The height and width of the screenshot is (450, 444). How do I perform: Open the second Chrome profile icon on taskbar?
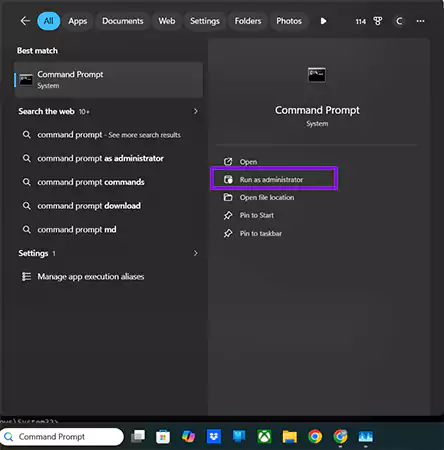click(340, 436)
